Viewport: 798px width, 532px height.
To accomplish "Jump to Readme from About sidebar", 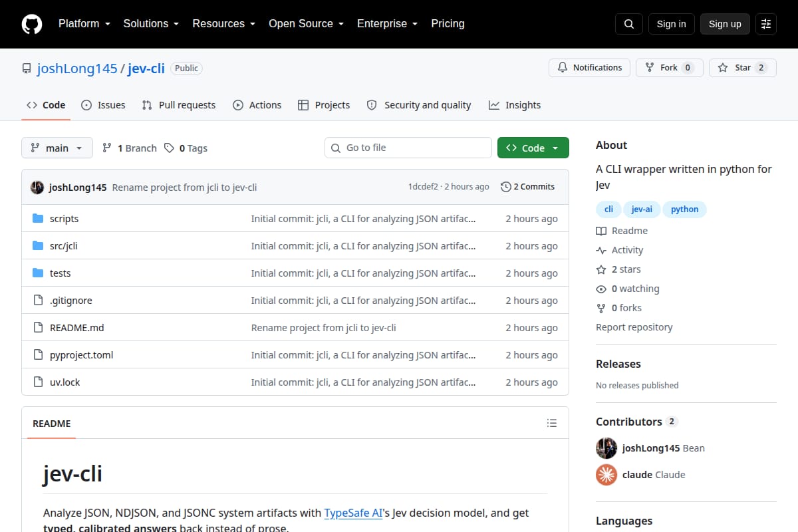I will (622, 231).
